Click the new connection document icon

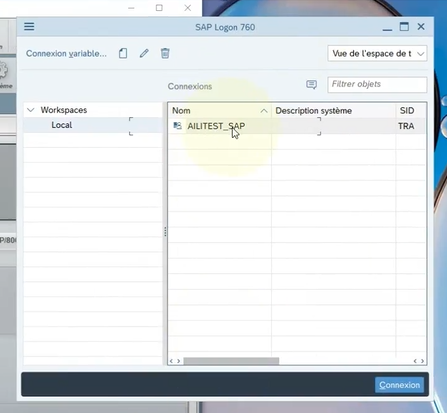[x=123, y=53]
